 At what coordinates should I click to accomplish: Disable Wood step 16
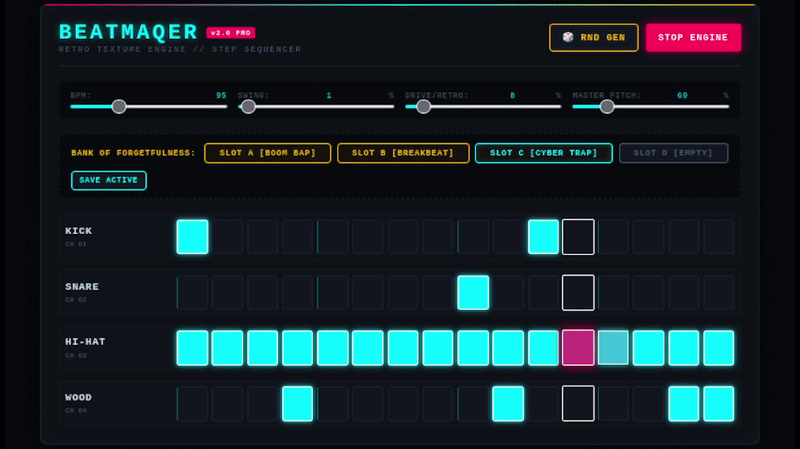[x=719, y=404]
